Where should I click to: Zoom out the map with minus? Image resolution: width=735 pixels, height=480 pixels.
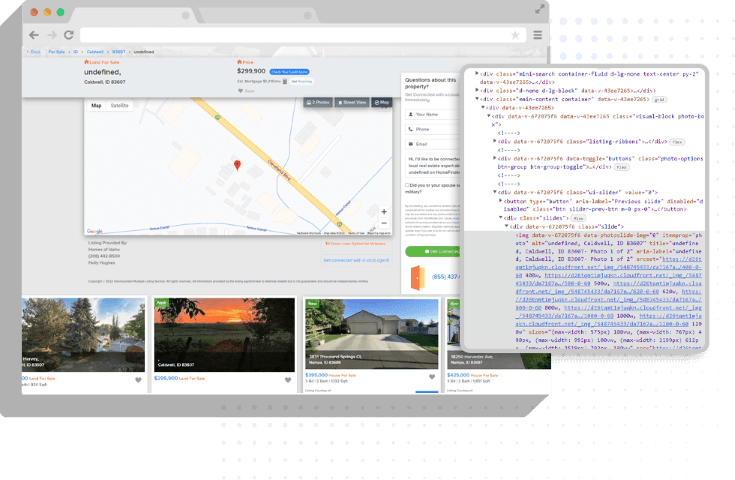coord(384,223)
